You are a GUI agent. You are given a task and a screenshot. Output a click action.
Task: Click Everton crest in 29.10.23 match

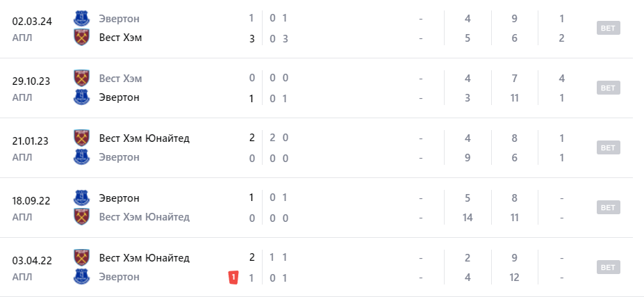tap(82, 97)
